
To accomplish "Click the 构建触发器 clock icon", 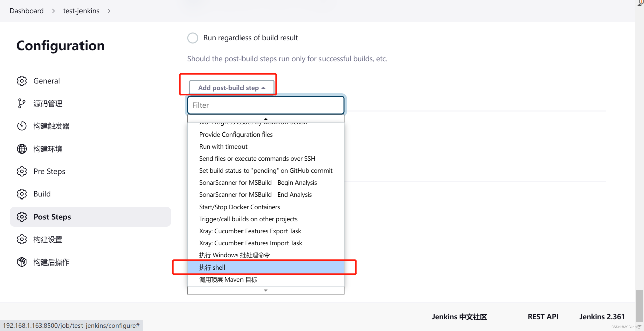I will click(22, 126).
